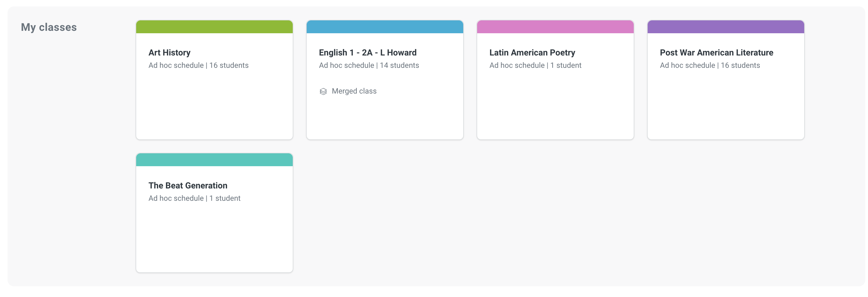Viewport: 868px width, 297px height.
Task: Open the Art History class card
Action: pos(214,101)
